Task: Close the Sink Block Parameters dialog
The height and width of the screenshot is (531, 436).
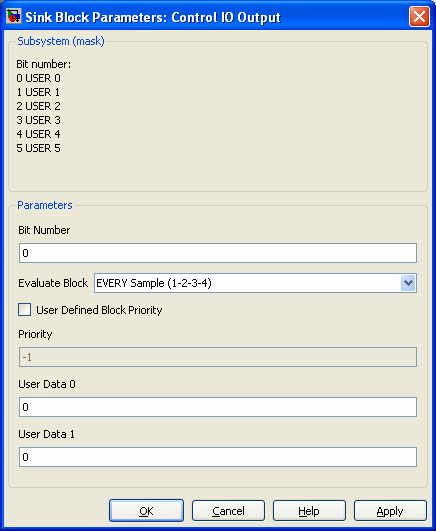Action: click(x=419, y=16)
